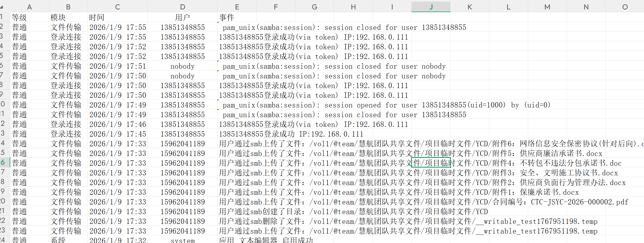
Task: Select column E header
Action: pos(237,7)
